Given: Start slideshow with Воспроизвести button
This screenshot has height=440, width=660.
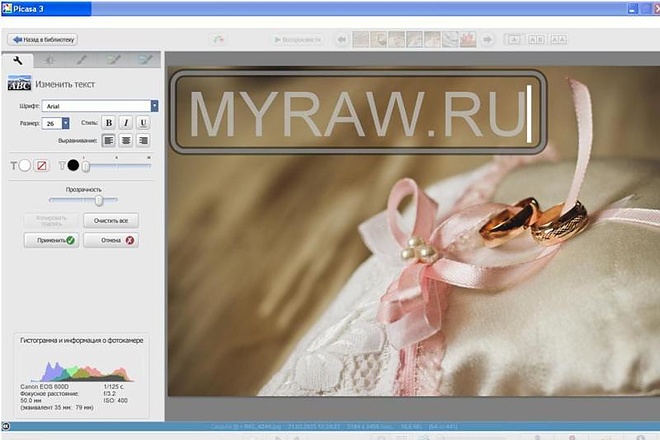Looking at the screenshot, I should [298, 40].
